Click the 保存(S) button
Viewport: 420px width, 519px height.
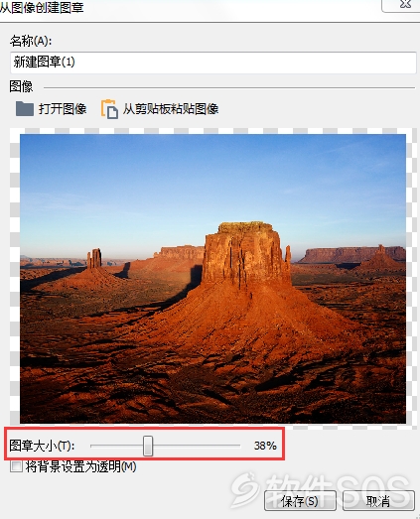300,501
